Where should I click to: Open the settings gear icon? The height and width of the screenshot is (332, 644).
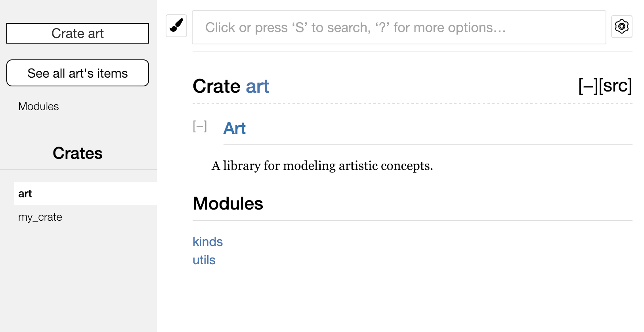[621, 27]
